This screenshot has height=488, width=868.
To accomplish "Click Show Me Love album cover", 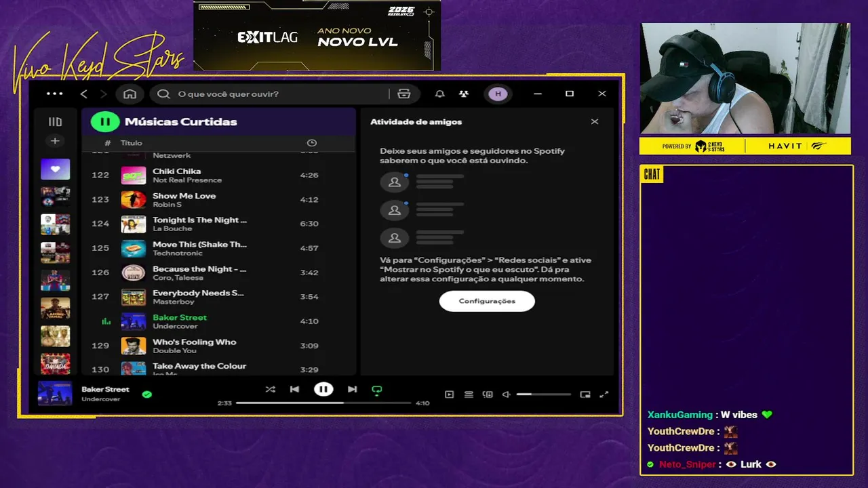I will point(134,200).
